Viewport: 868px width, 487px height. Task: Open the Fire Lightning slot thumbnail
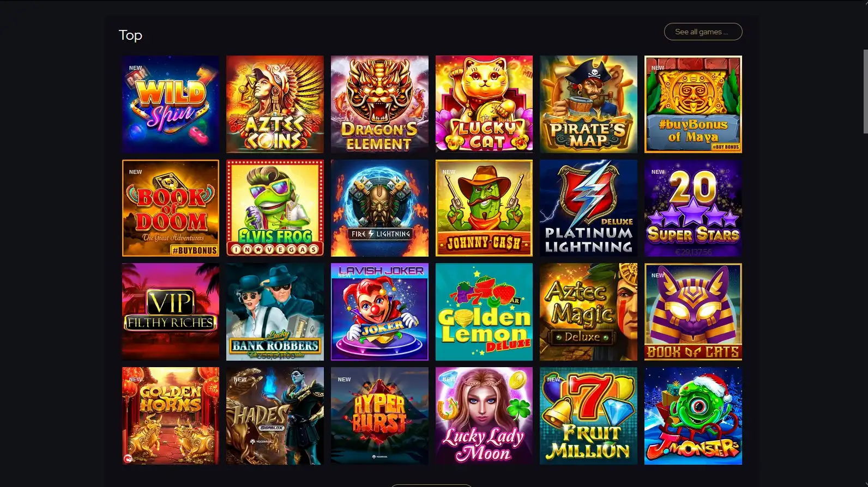click(x=379, y=208)
